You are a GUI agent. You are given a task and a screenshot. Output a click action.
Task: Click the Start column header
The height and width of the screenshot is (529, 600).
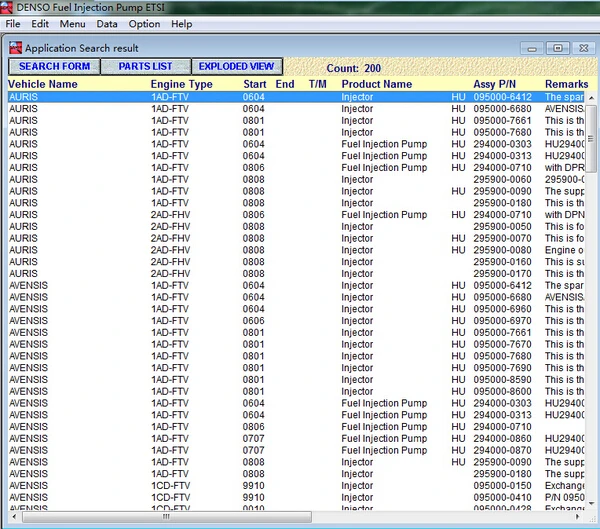pos(255,84)
